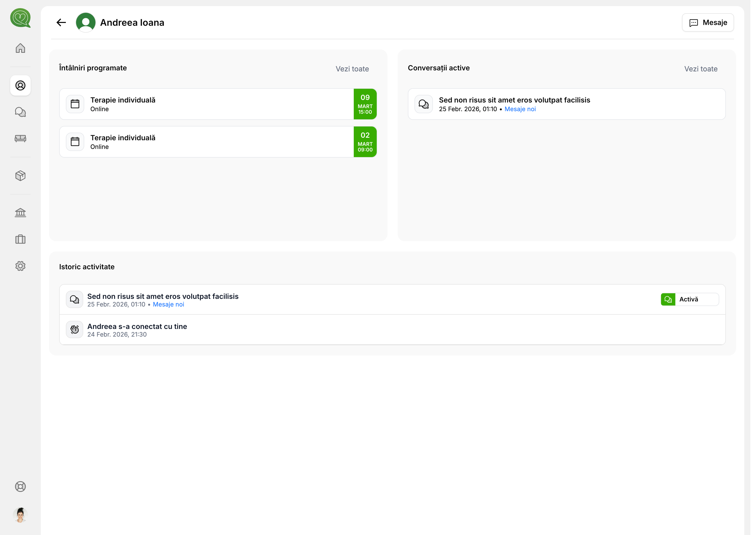The image size is (756, 535).
Task: Open the 02 Mart 09:00 therapy appointment
Action: click(218, 142)
